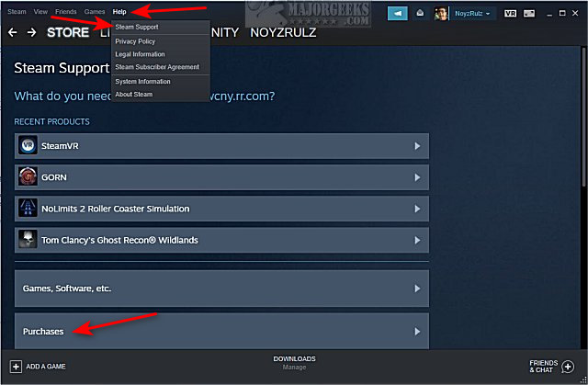Open the Friends & Chat plus icon
This screenshot has width=588, height=385.
568,367
